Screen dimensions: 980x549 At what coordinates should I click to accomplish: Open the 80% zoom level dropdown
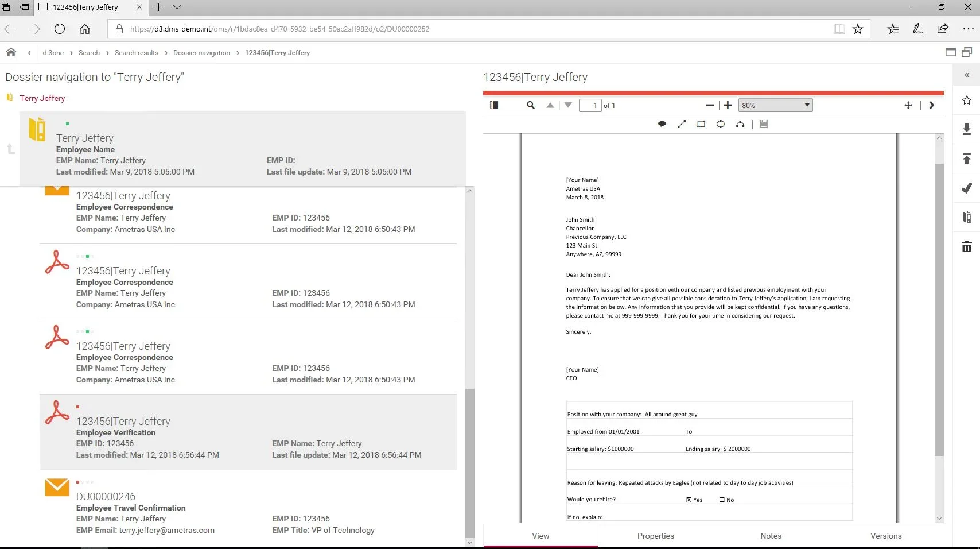(776, 105)
